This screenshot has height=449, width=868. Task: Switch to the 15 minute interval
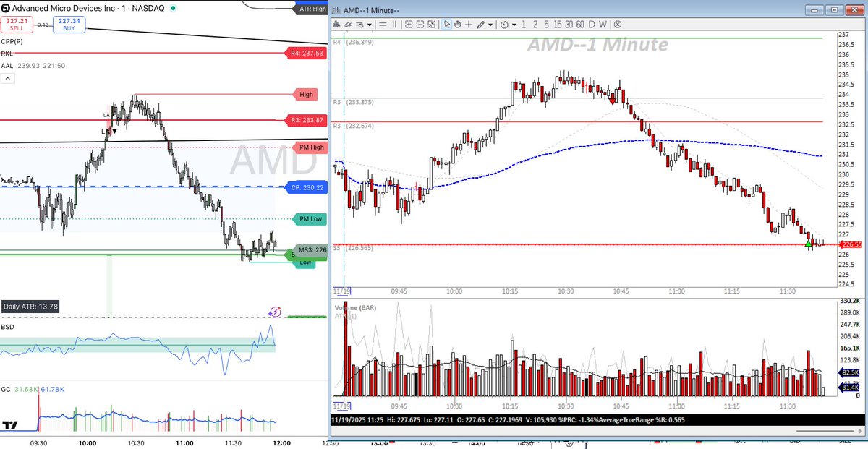tap(558, 24)
